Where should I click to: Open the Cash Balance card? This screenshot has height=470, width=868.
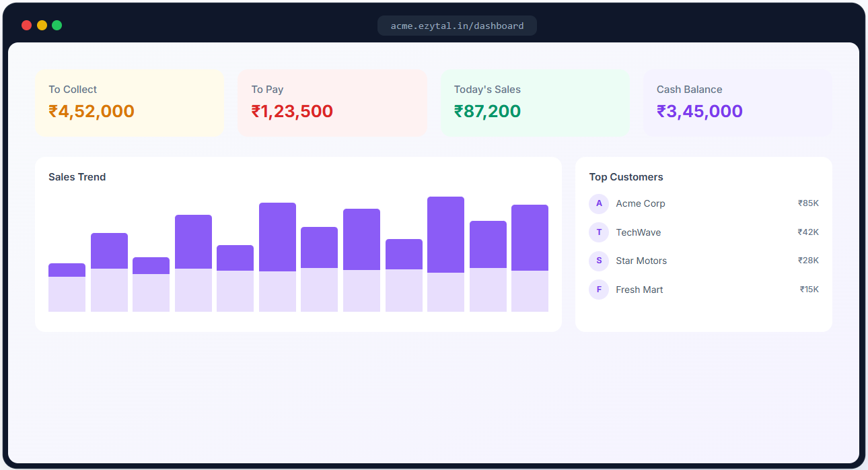tap(737, 103)
